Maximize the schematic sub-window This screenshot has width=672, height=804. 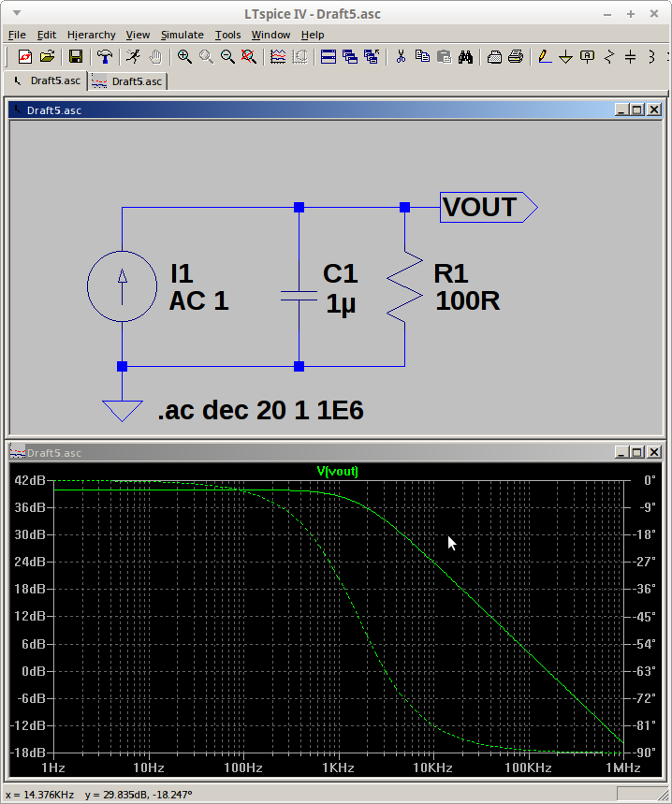coord(637,110)
